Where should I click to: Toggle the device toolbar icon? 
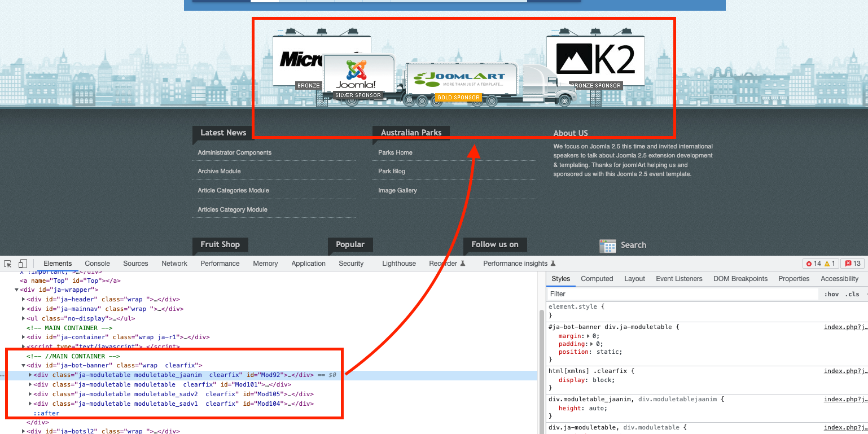click(23, 264)
